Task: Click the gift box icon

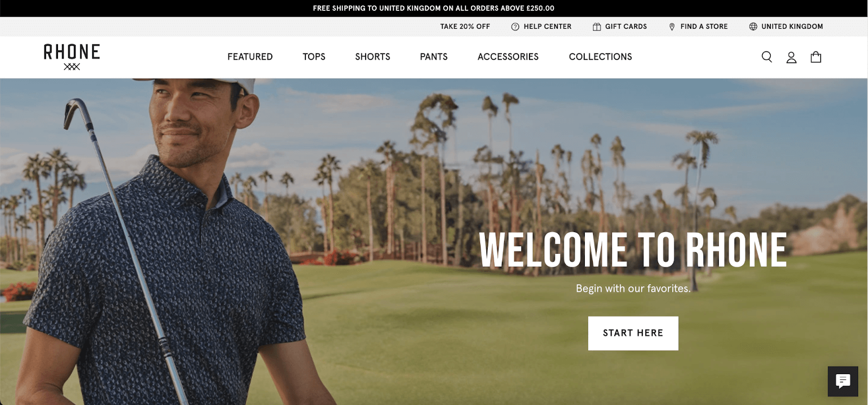Action: 597,27
